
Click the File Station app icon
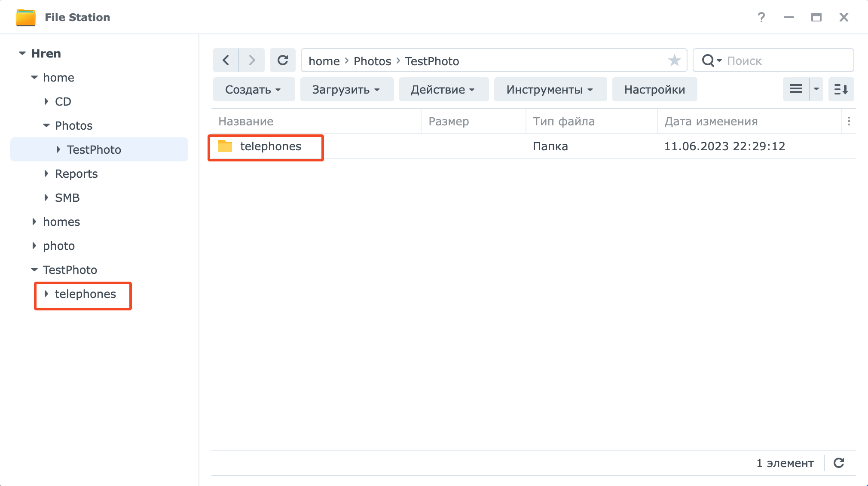coord(26,17)
